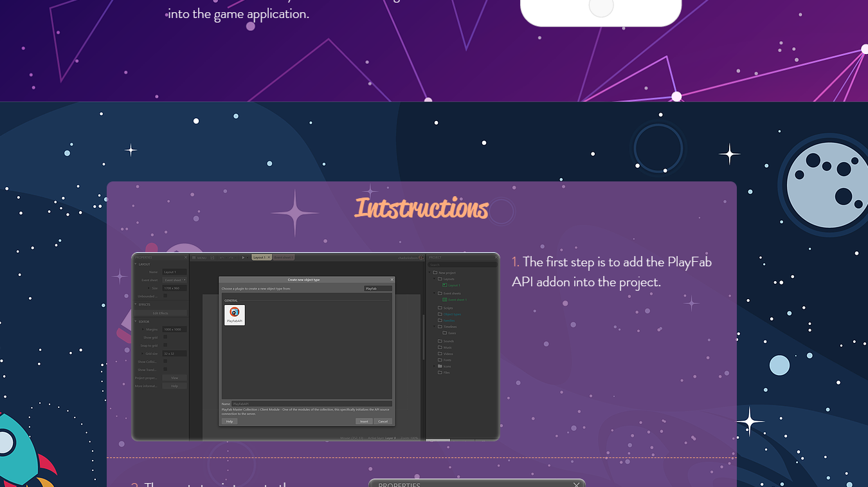Click Cancel button in Create new object dialog
Viewport: 868px width, 487px height.
pyautogui.click(x=383, y=421)
